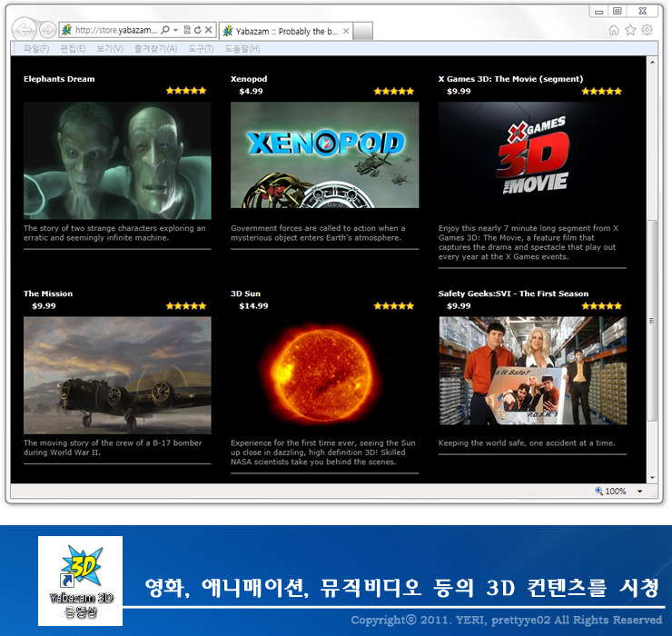Open Safety Geeks:SVI - The First Season link
Image resolution: width=672 pixels, height=636 pixels.
click(x=513, y=293)
